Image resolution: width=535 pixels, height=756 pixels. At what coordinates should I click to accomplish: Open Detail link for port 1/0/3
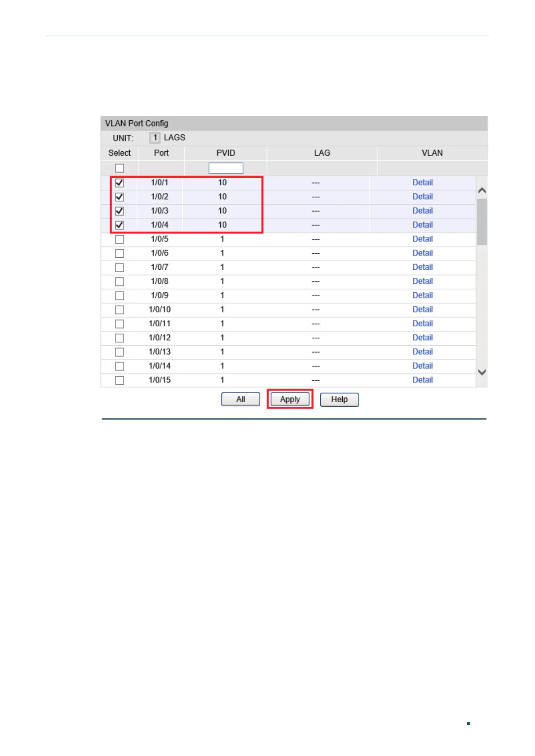423,211
